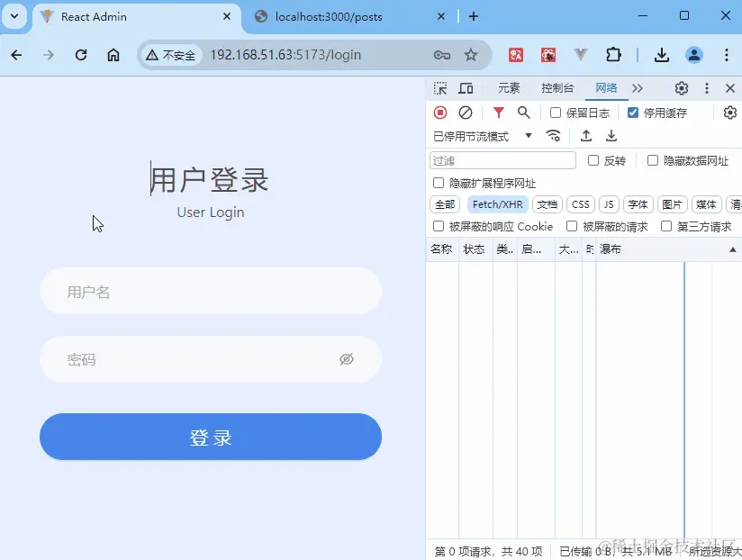Viewport: 742px width, 560px height.
Task: Switch to the 元素 DevTools tab
Action: tap(509, 88)
